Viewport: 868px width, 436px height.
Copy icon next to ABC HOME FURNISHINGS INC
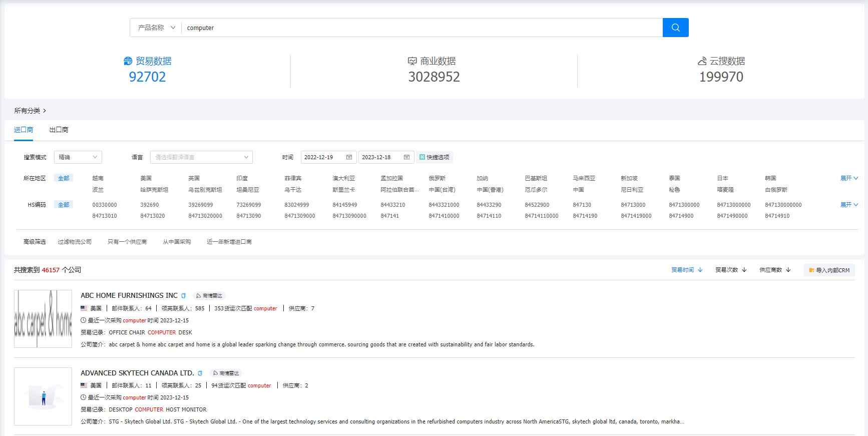tap(184, 296)
